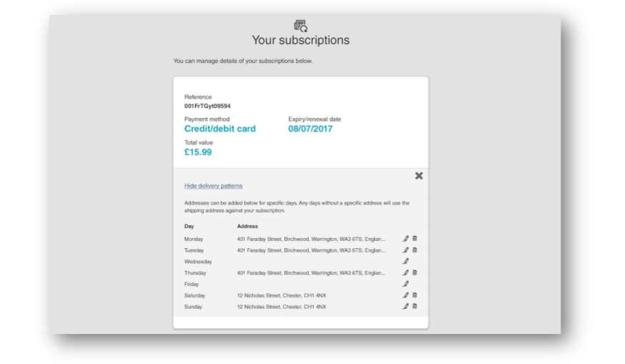Click the expiry date 08/07/2017
This screenshot has width=625, height=364.
310,129
